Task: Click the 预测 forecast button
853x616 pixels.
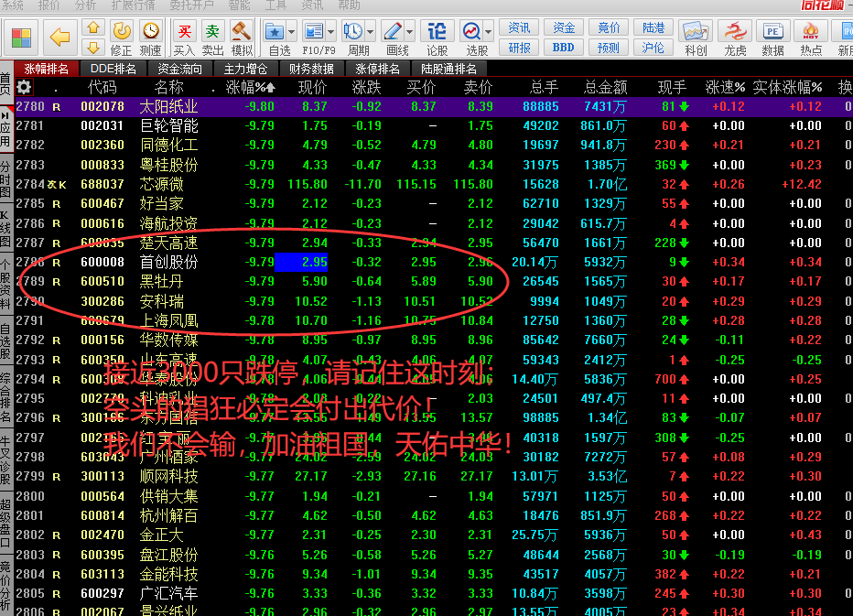Action: [609, 48]
